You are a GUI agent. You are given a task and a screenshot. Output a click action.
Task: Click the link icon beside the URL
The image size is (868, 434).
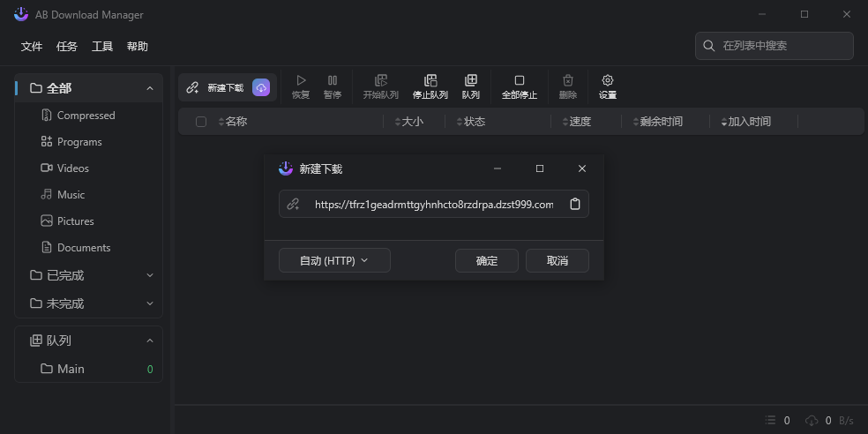(x=294, y=204)
